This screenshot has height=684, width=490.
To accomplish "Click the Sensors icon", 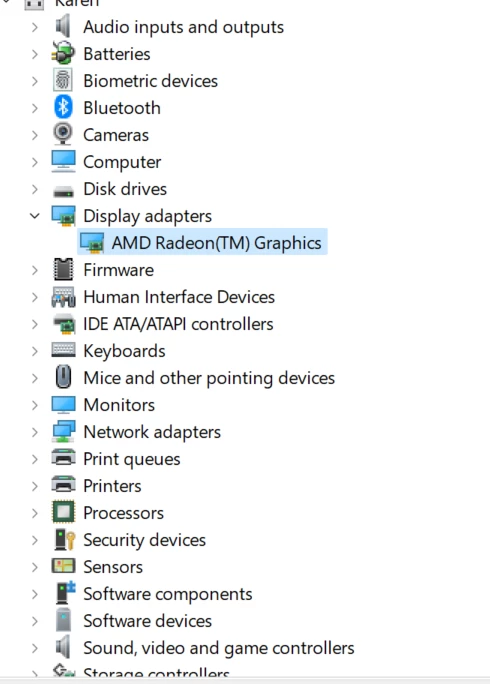I will pyautogui.click(x=63, y=566).
